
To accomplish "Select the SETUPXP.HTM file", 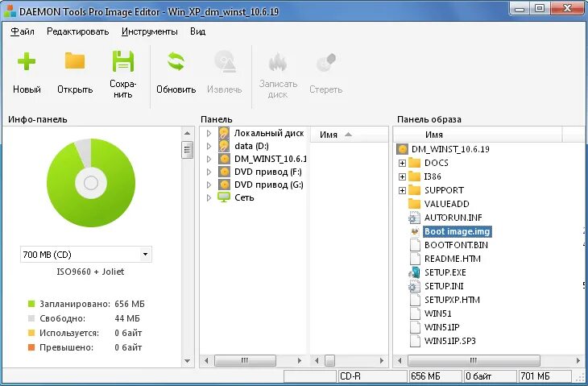I will point(452,300).
